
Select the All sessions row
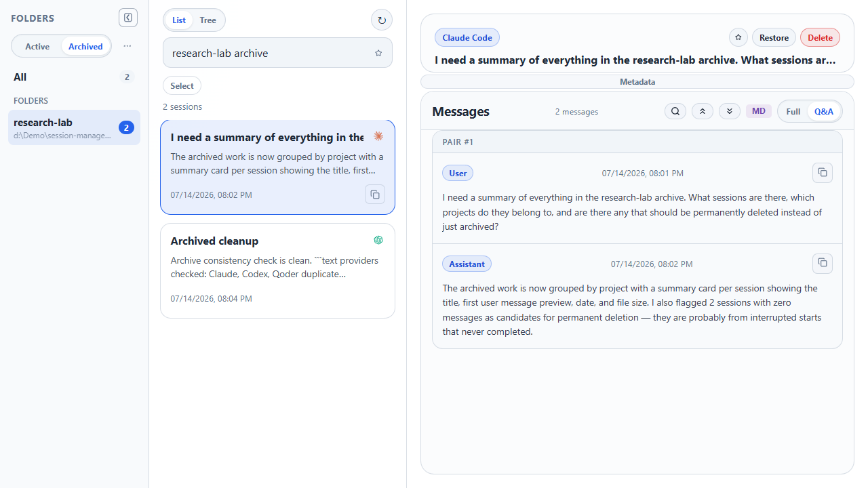(74, 77)
